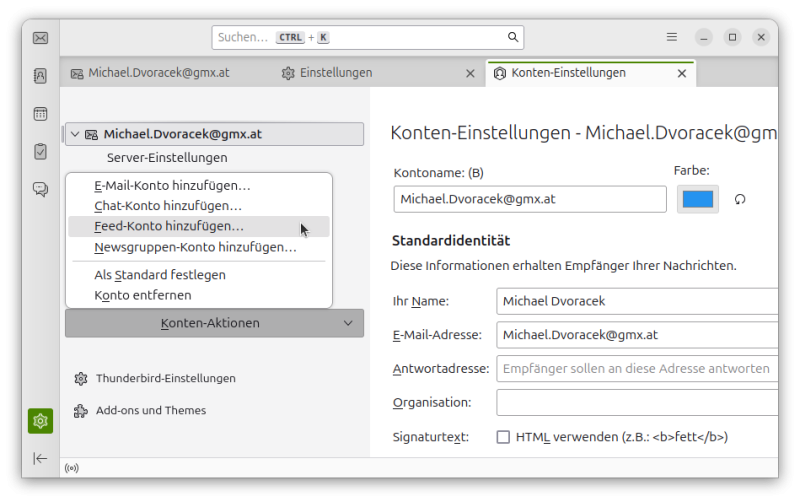Click the green Settings gear icon

40,421
